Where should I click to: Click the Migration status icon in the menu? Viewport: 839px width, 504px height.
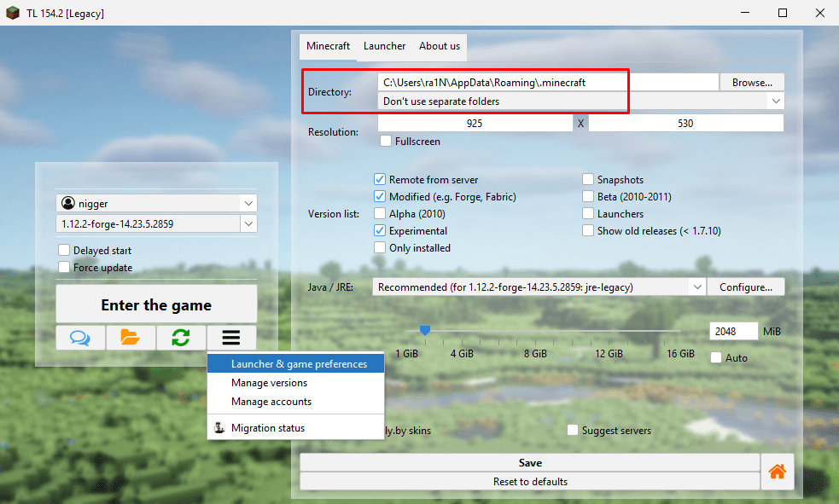pos(219,428)
